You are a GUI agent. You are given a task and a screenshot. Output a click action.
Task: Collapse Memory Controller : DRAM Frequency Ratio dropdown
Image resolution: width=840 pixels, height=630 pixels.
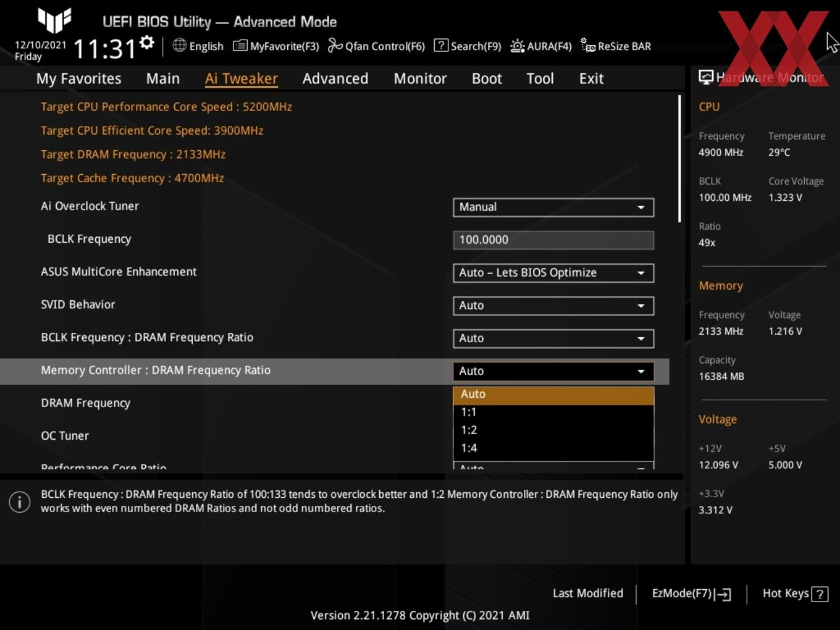tap(553, 371)
